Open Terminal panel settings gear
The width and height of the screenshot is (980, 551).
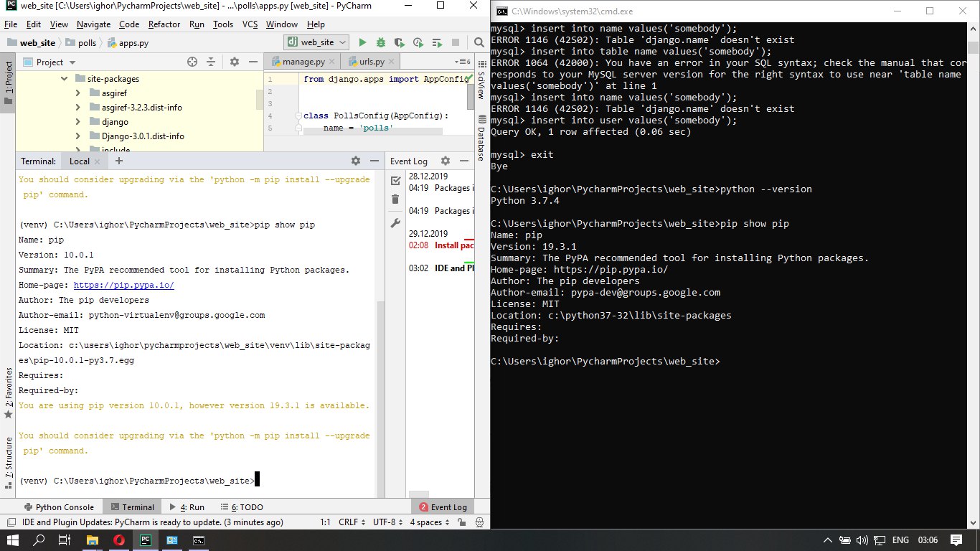(x=355, y=161)
